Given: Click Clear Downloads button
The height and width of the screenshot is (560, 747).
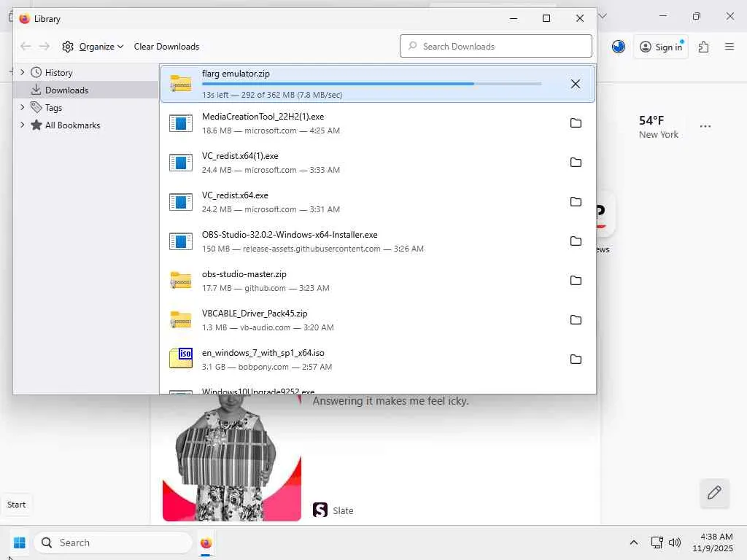Looking at the screenshot, I should coord(166,47).
